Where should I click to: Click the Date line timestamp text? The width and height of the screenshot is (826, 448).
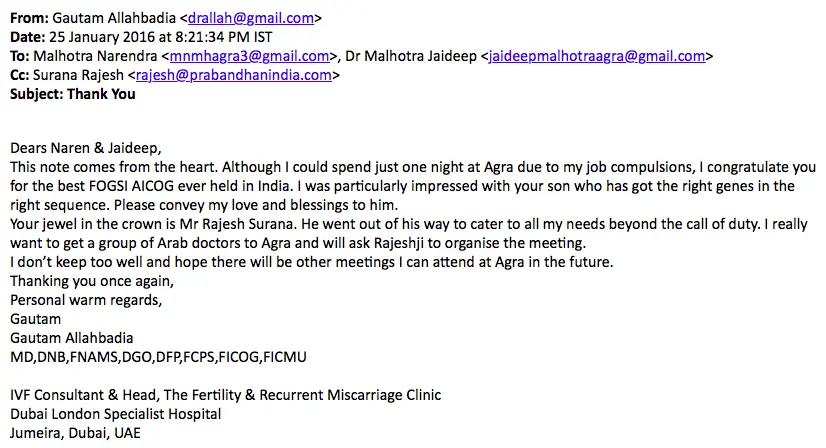pyautogui.click(x=161, y=37)
